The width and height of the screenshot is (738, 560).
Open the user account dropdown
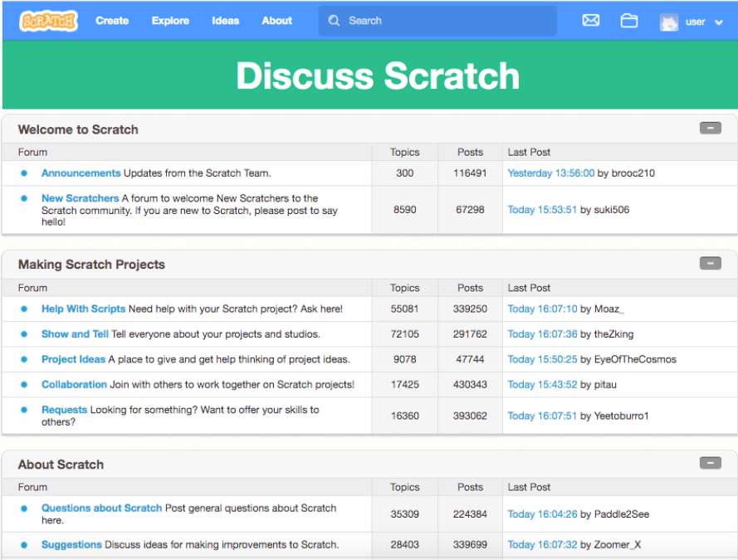[718, 22]
